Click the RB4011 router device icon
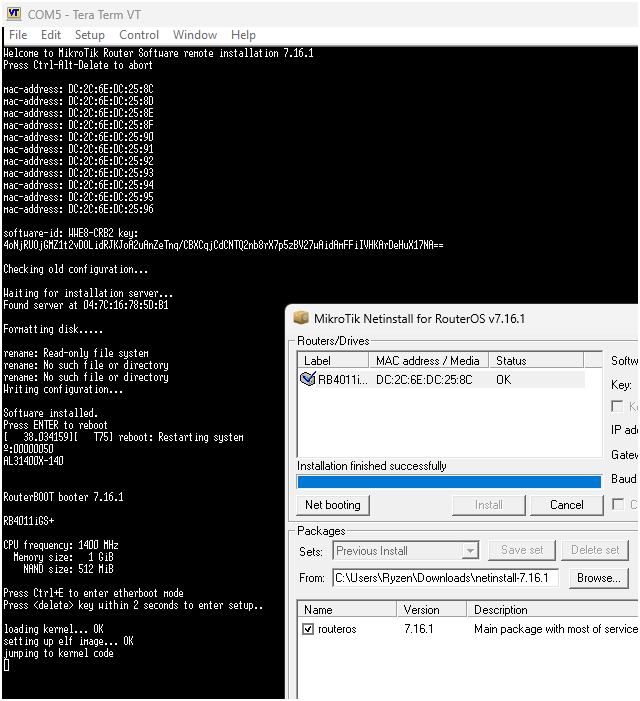This screenshot has width=640, height=701. point(307,379)
